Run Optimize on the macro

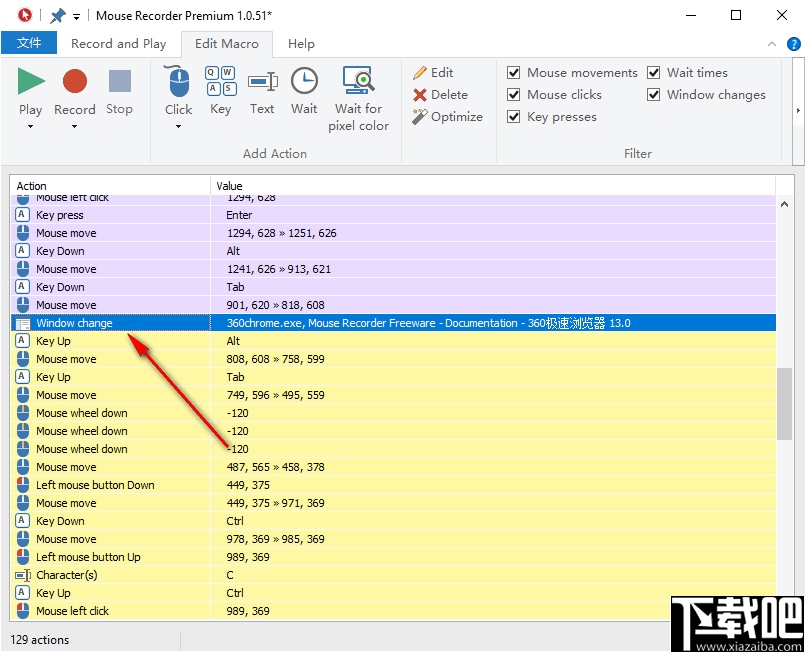[447, 117]
